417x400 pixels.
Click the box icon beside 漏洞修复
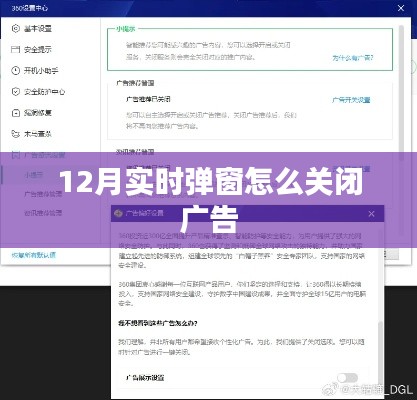(x=16, y=113)
